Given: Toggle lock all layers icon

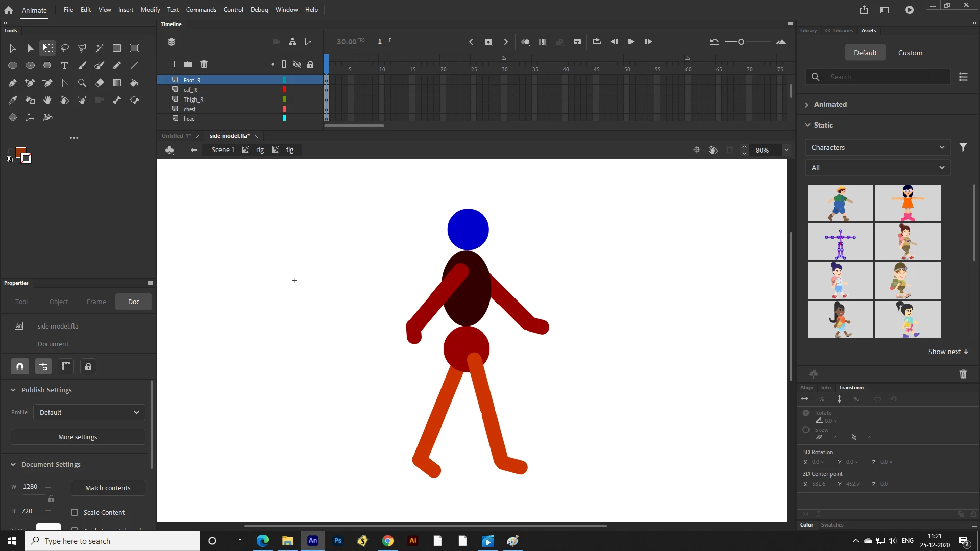Looking at the screenshot, I should [x=310, y=64].
